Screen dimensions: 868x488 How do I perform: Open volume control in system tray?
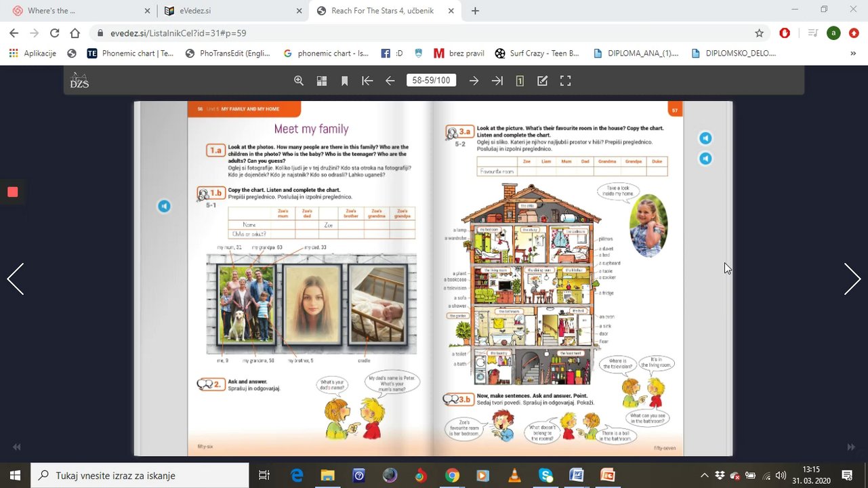coord(781,475)
